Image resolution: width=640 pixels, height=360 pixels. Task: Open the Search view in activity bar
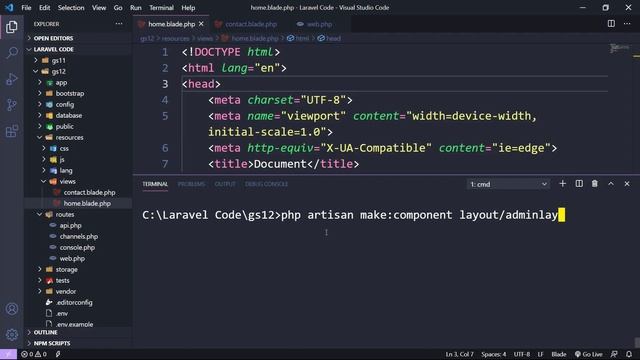(x=12, y=53)
